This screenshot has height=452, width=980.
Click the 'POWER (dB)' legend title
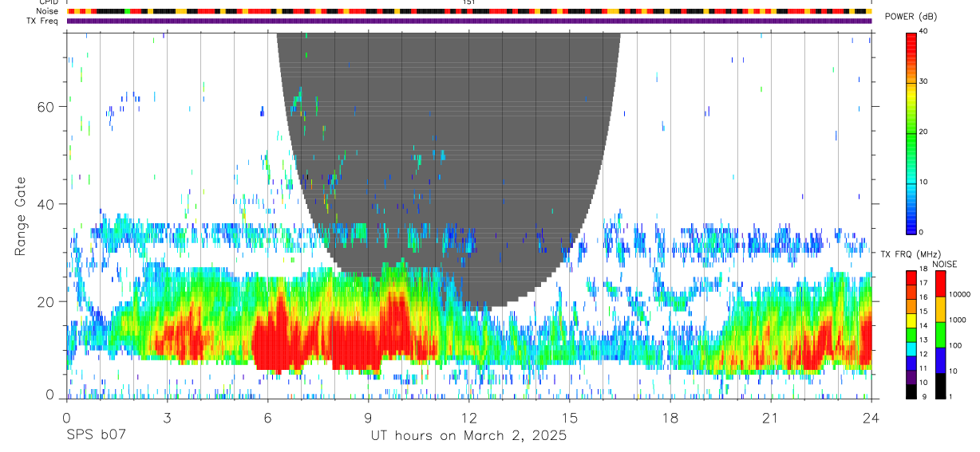911,18
